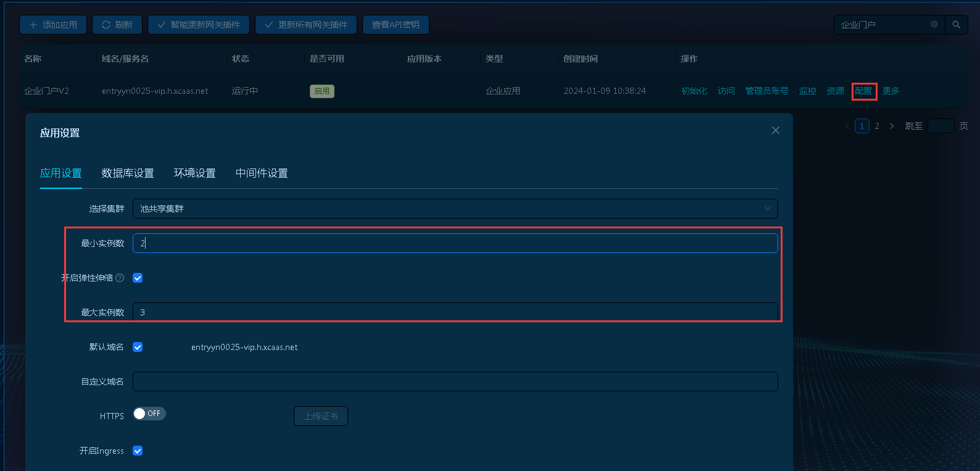Viewport: 980px width, 471px height.
Task: Toggle the 开启Ingress checkbox
Action: coord(138,451)
